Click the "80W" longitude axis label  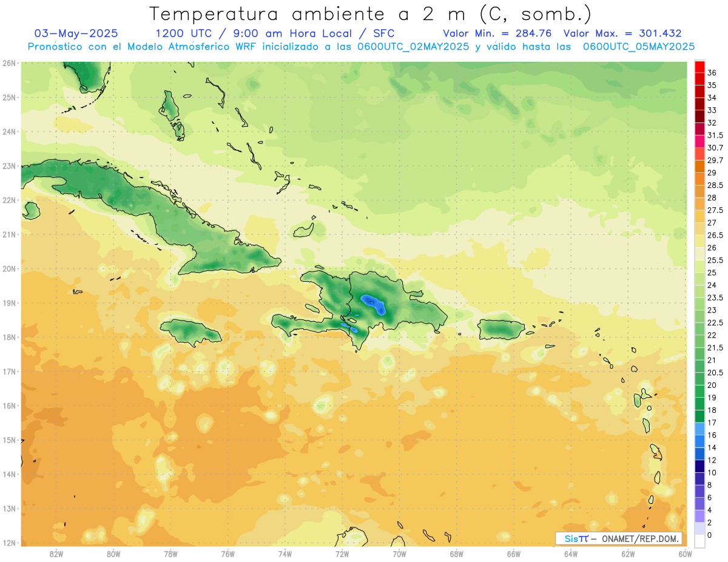click(x=113, y=554)
